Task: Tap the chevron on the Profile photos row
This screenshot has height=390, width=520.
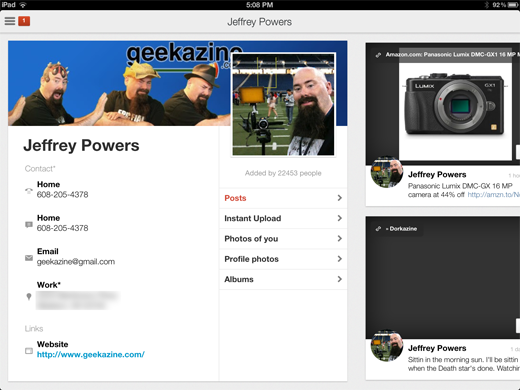Action: [x=339, y=259]
